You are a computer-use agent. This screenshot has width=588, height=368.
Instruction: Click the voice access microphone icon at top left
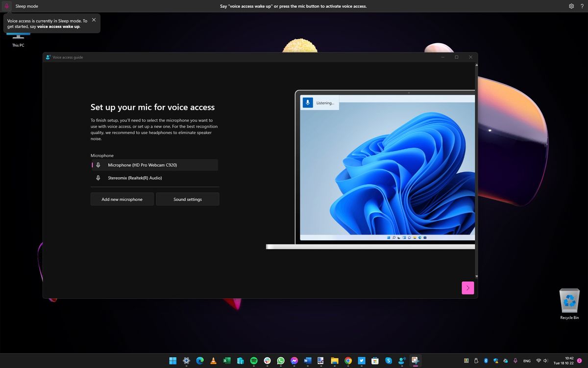point(5,6)
